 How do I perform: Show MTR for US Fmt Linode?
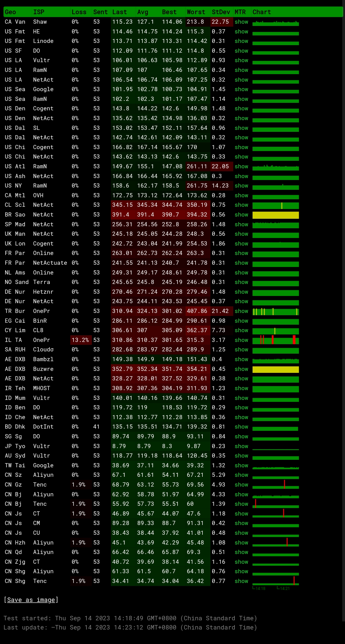[x=241, y=41]
